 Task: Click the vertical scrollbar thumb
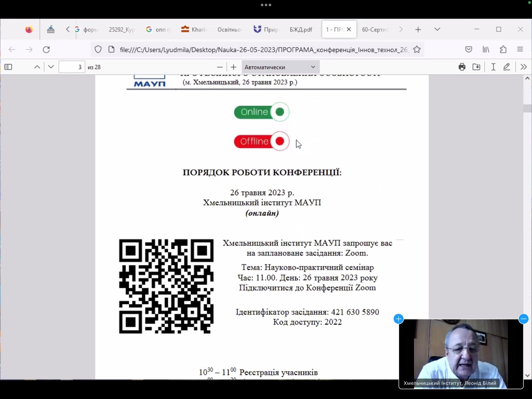pos(527,108)
